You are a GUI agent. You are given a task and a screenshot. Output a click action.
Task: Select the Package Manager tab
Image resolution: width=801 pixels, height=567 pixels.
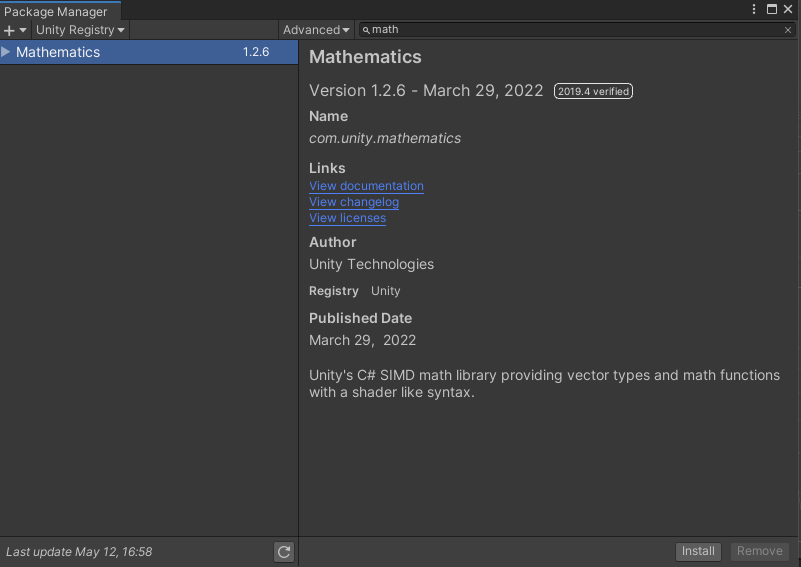(56, 12)
